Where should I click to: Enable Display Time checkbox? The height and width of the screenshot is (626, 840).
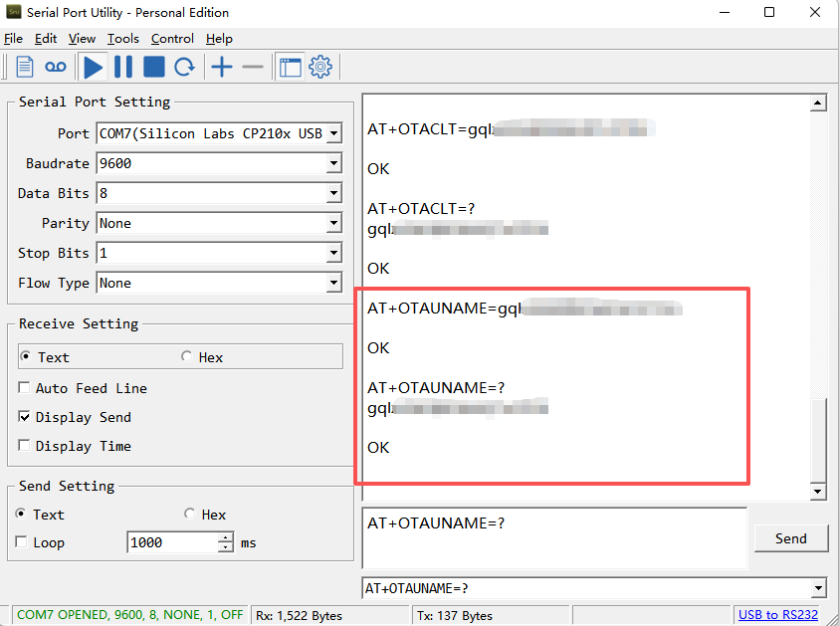tap(75, 446)
